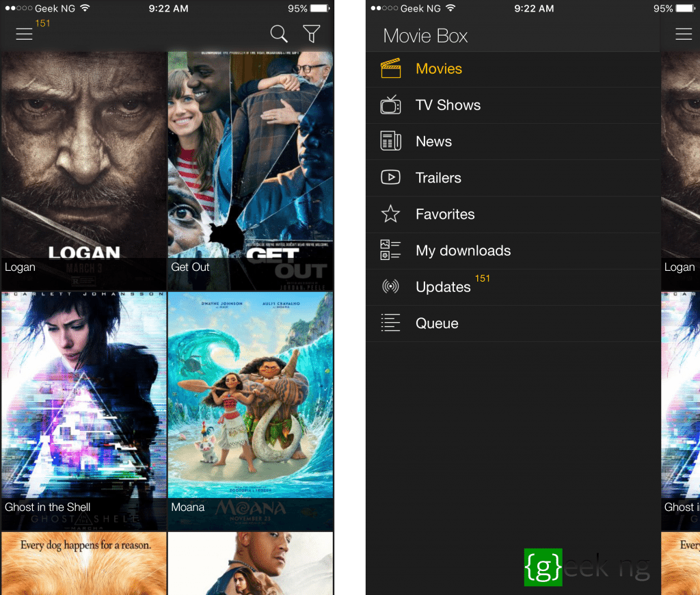Click the Favorites star icon
Image resolution: width=700 pixels, height=595 pixels.
coord(390,214)
